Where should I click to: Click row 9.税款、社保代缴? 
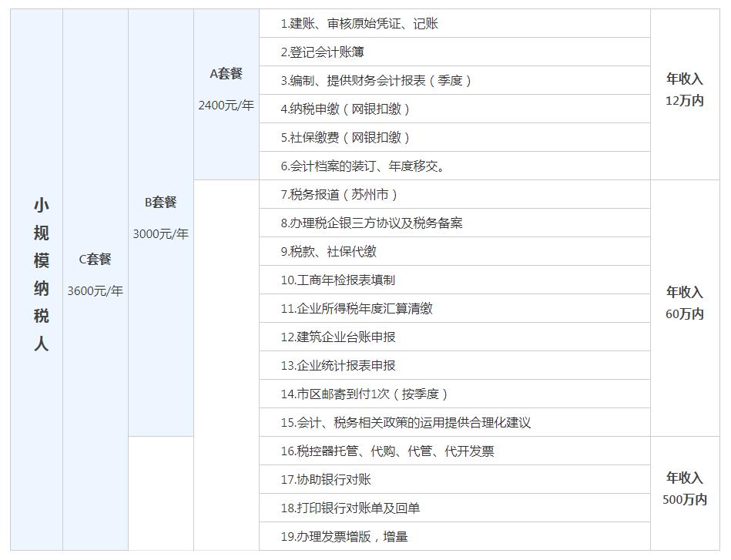point(454,251)
